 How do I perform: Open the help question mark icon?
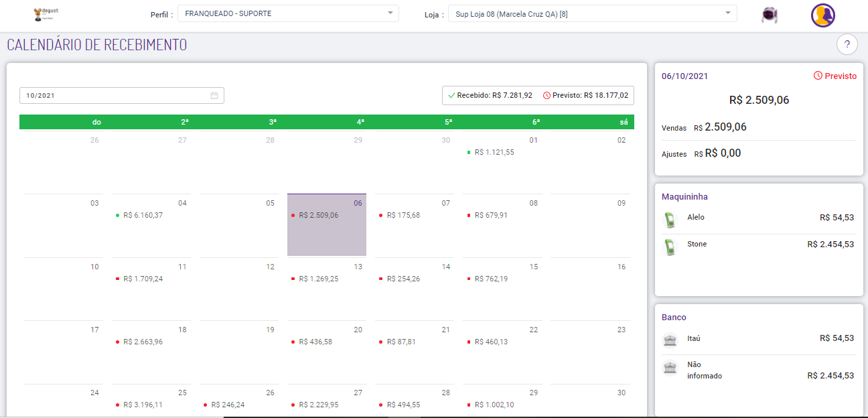[x=847, y=45]
